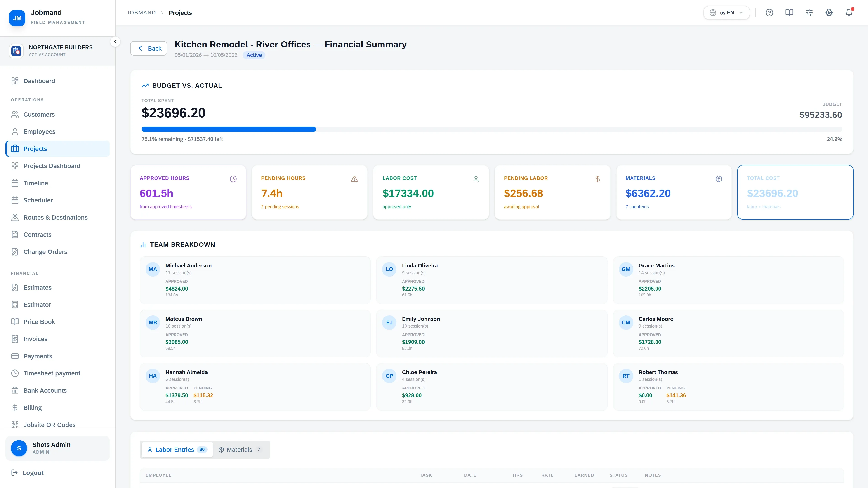Click the Shots Admin S avatar

(x=19, y=448)
